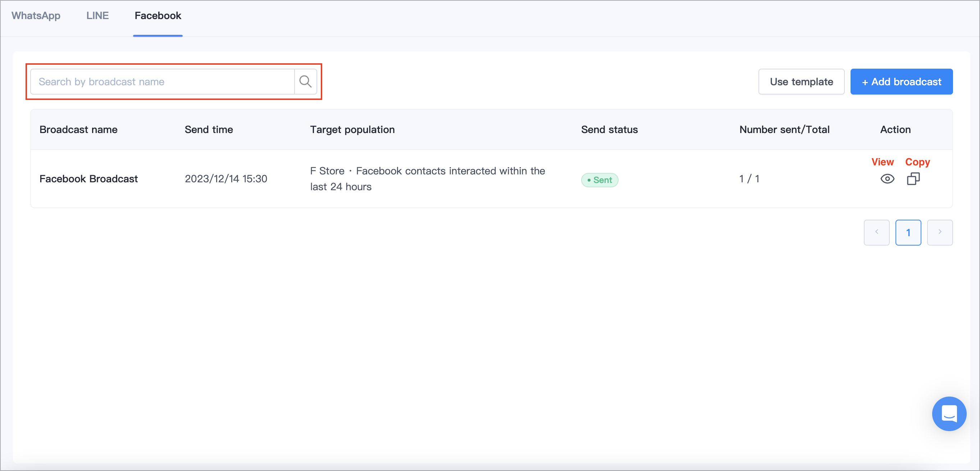Image resolution: width=980 pixels, height=471 pixels.
Task: Select the Facebook tab
Action: (x=158, y=15)
